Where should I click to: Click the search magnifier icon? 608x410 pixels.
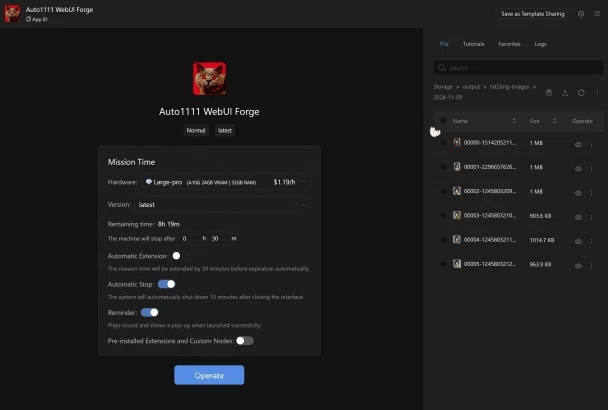click(442, 67)
